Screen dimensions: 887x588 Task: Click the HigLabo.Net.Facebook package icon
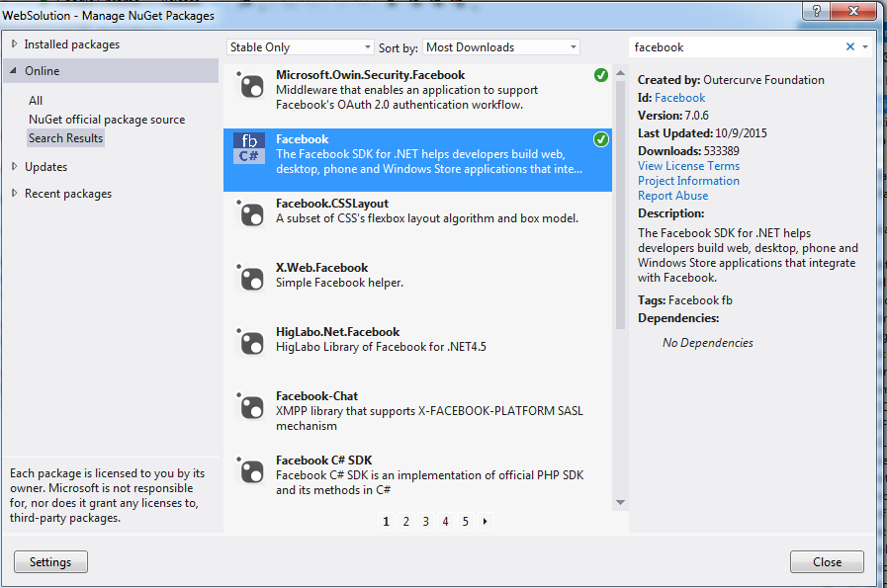pos(250,343)
